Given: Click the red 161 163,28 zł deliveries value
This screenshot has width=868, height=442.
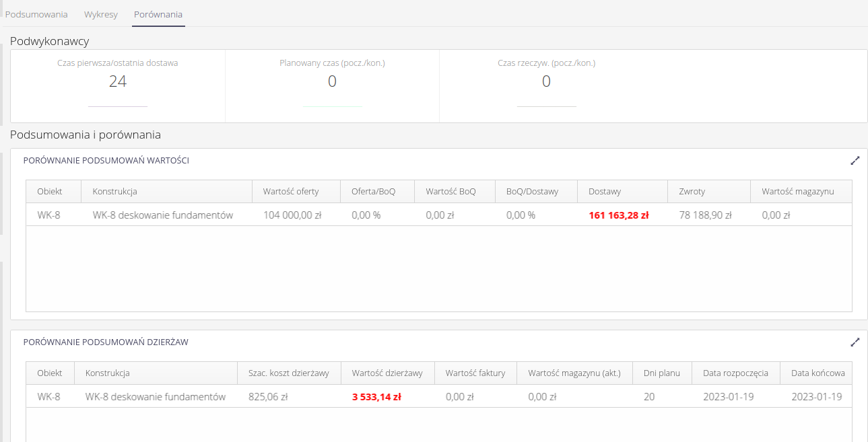Looking at the screenshot, I should [618, 215].
